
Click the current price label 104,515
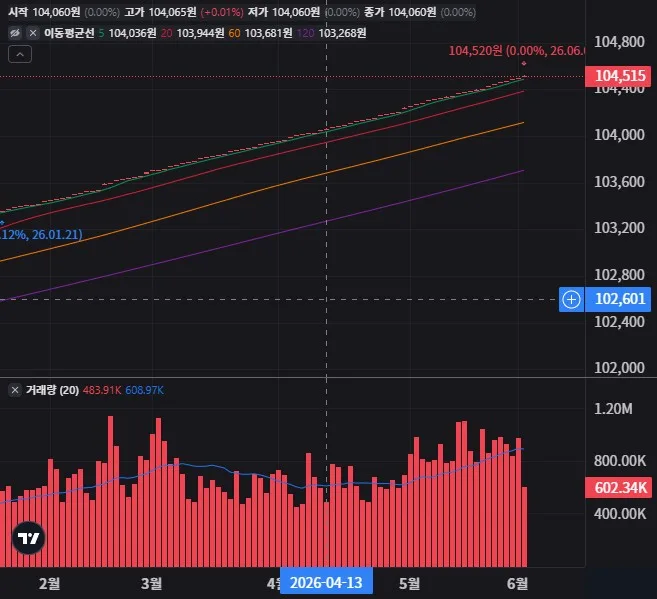pyautogui.click(x=618, y=76)
